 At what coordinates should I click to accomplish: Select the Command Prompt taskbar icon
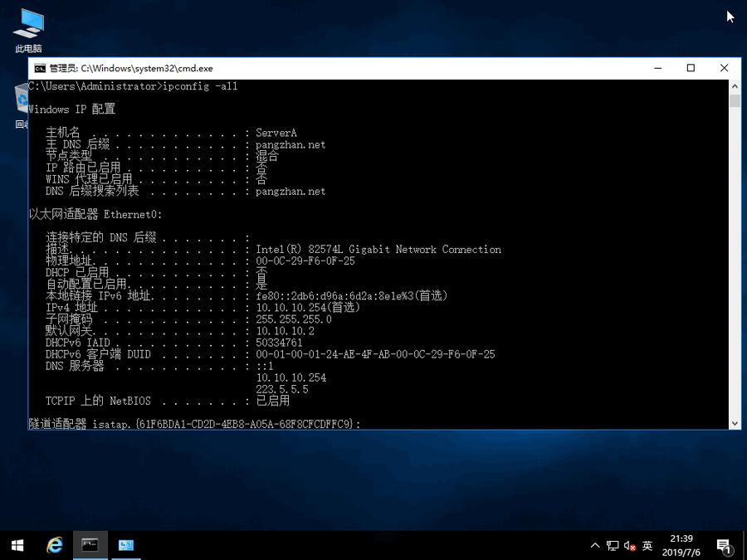pyautogui.click(x=89, y=545)
